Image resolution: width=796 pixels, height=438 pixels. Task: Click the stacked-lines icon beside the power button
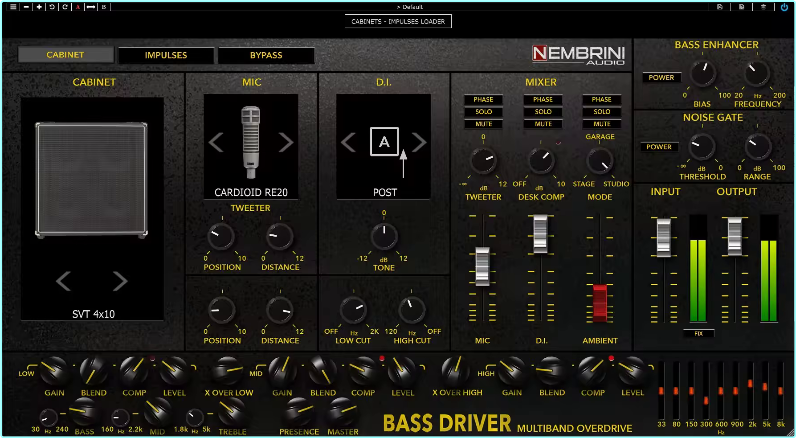click(x=763, y=7)
